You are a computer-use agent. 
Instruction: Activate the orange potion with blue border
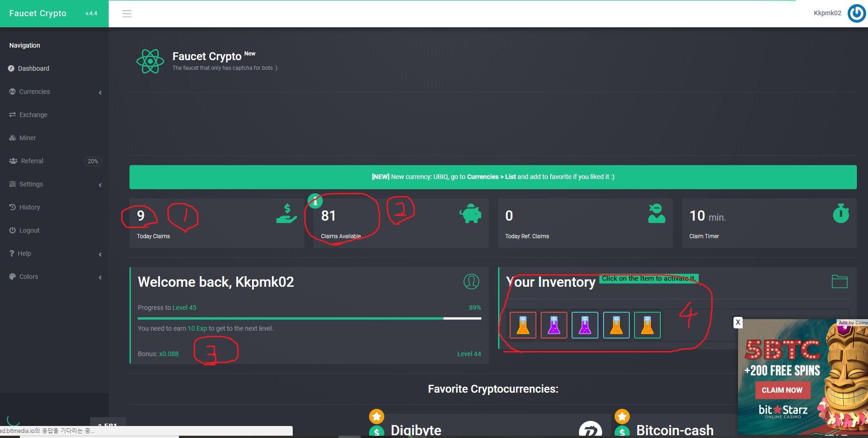click(616, 325)
